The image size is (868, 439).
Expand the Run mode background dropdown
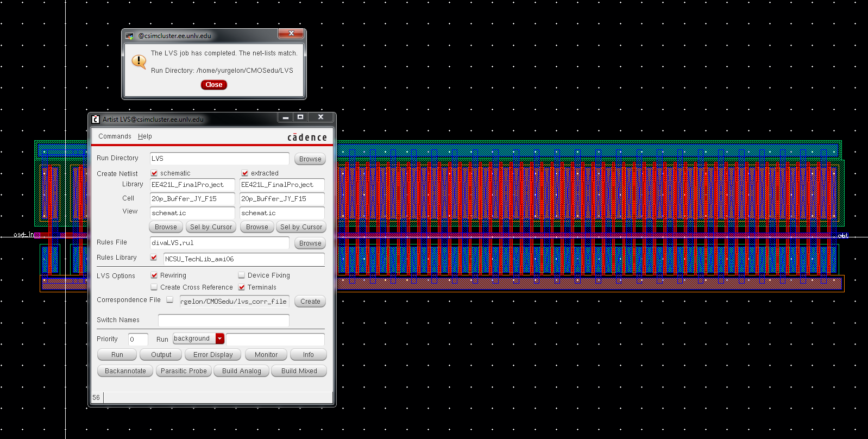[x=220, y=338]
